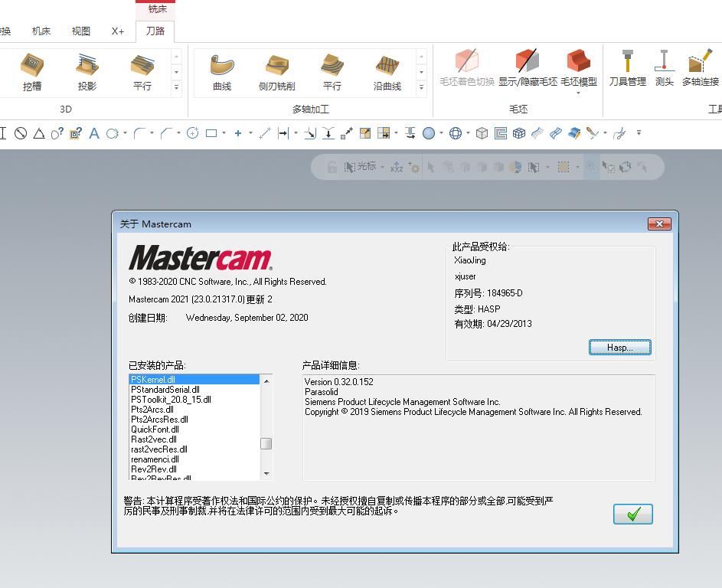
Task: Click the solid blue sphere icon
Action: [429, 133]
